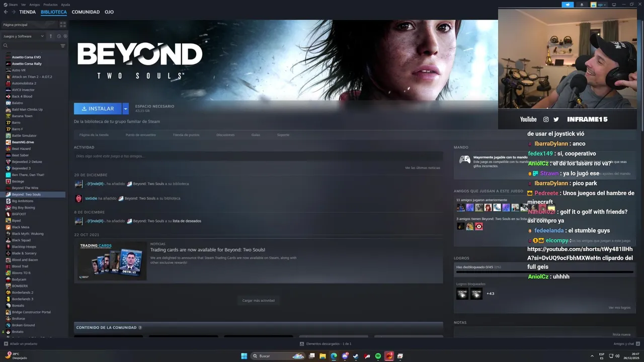
Task: Open Discusiones link
Action: coord(225,135)
